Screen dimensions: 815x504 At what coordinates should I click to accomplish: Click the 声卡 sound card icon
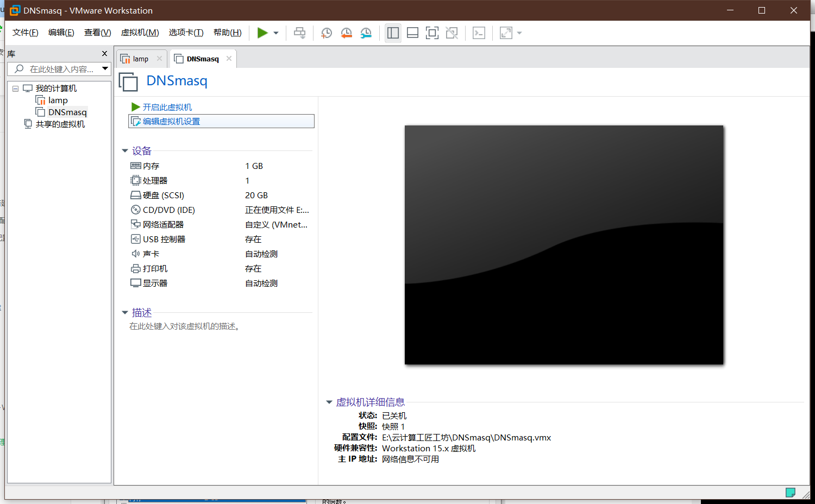tap(136, 254)
